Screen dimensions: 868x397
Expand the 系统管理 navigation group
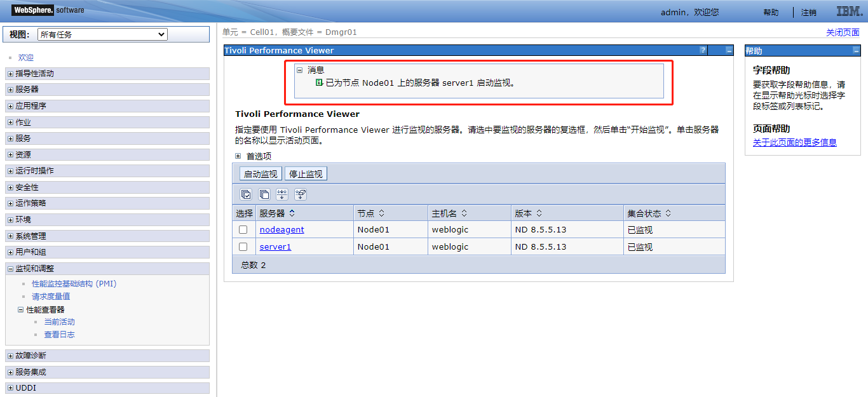[10, 236]
